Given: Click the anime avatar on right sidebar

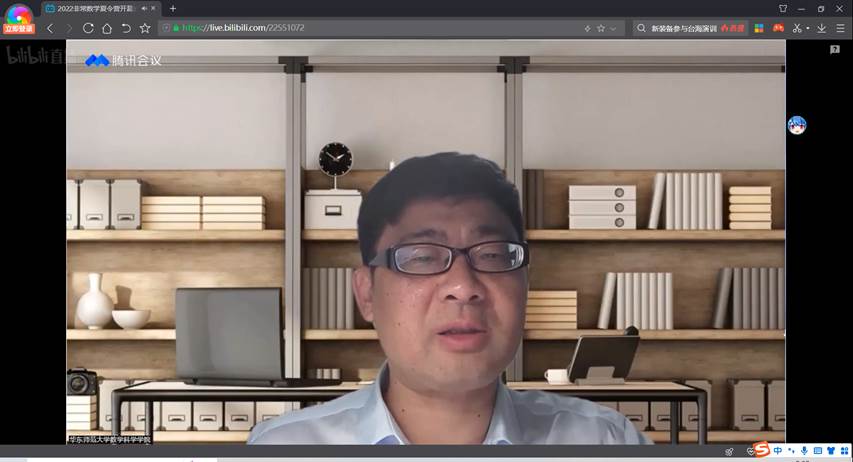Looking at the screenshot, I should point(797,125).
